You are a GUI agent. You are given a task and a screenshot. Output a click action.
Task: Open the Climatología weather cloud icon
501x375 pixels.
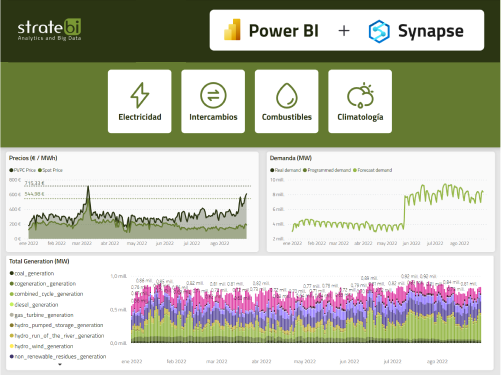[x=360, y=95]
